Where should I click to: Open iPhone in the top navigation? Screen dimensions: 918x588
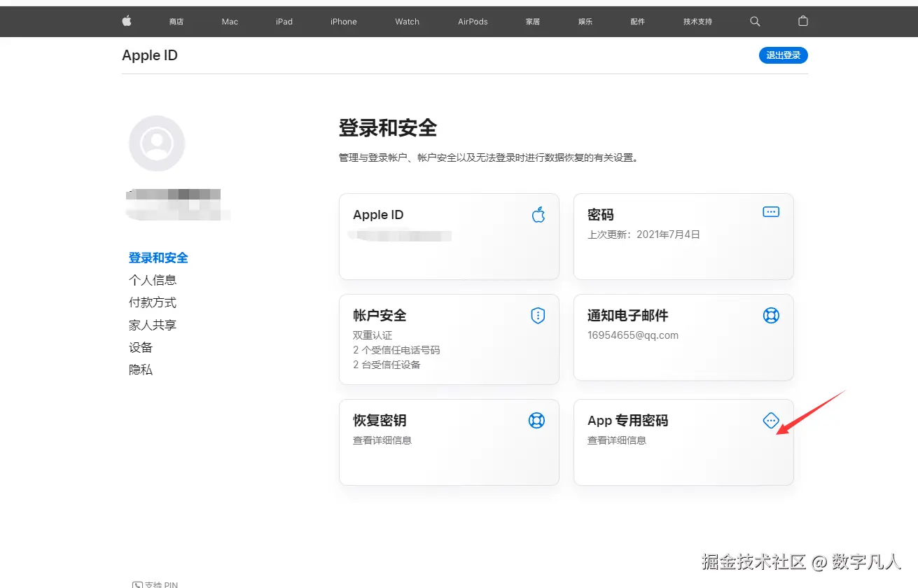344,22
